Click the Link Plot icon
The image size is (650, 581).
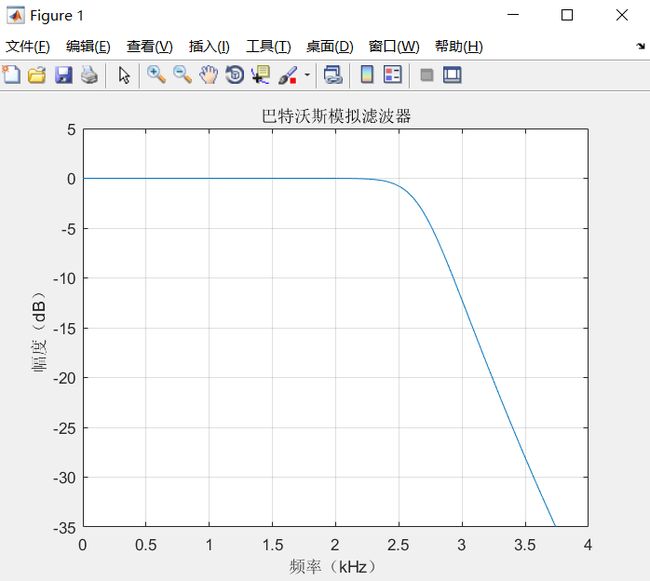pos(333,75)
